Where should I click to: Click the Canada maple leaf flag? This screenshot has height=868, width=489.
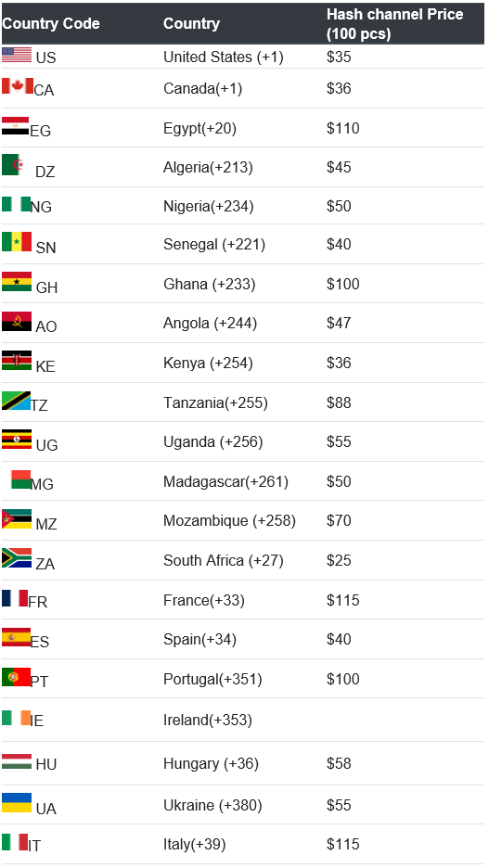[x=18, y=86]
